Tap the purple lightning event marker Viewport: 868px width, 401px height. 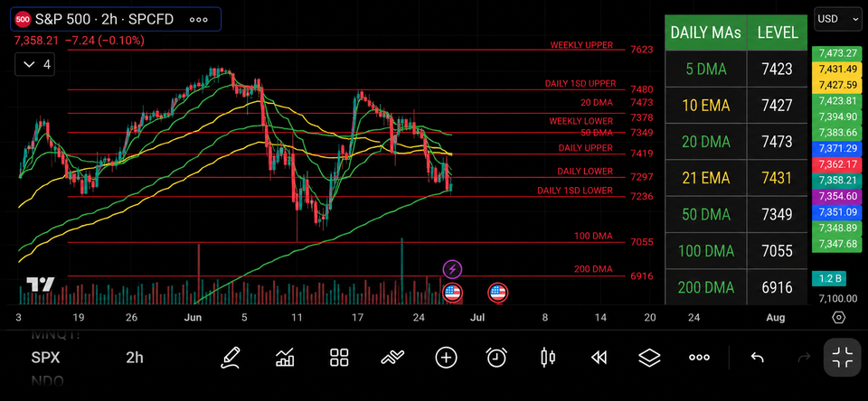[x=452, y=269]
